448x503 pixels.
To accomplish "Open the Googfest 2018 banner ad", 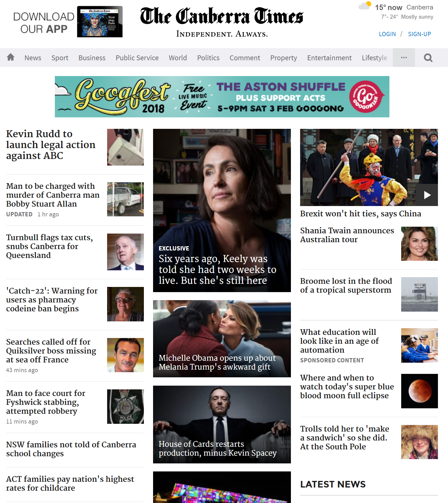I will (x=222, y=97).
